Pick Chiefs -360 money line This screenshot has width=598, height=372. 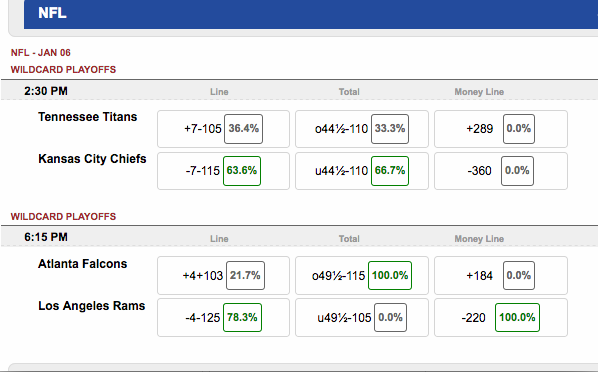(x=501, y=171)
